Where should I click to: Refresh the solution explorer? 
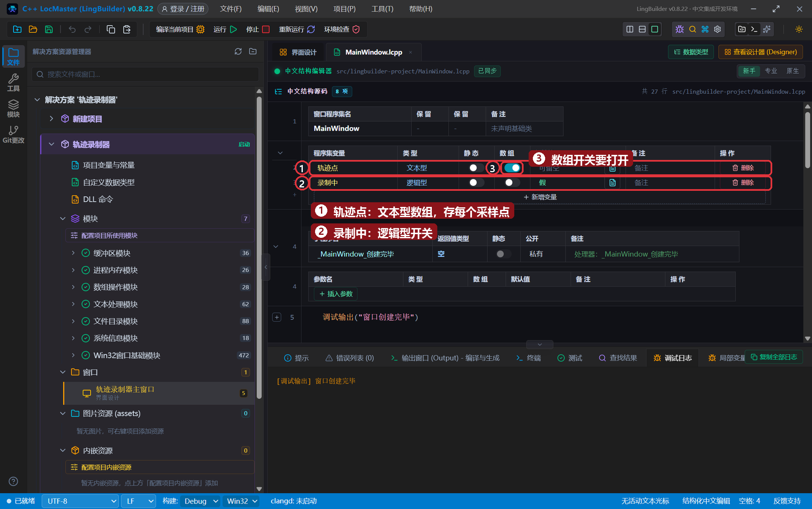point(238,51)
